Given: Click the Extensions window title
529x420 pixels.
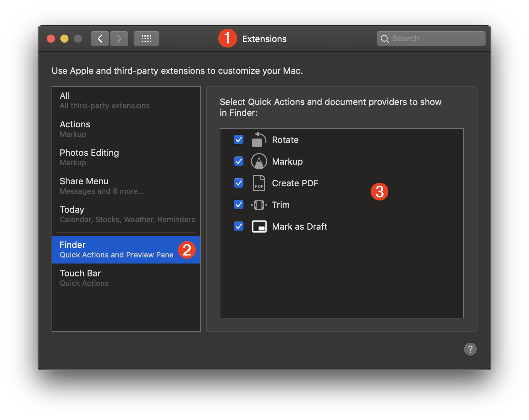Looking at the screenshot, I should [x=264, y=39].
